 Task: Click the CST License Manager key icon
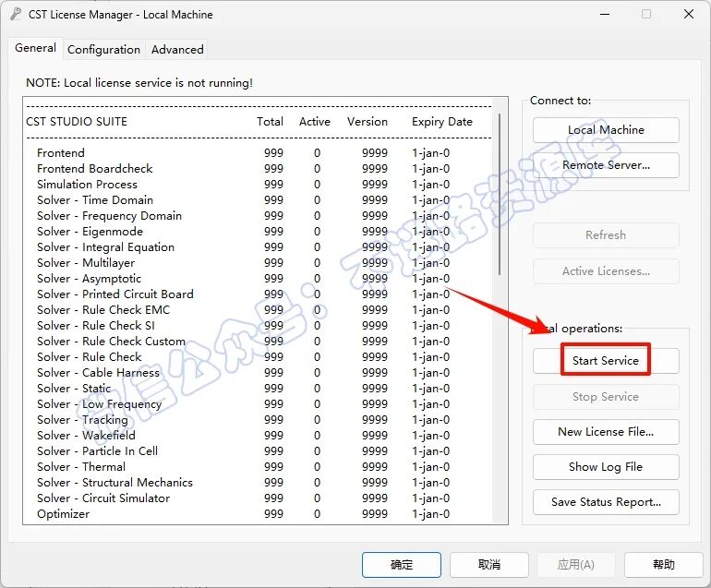(x=16, y=14)
